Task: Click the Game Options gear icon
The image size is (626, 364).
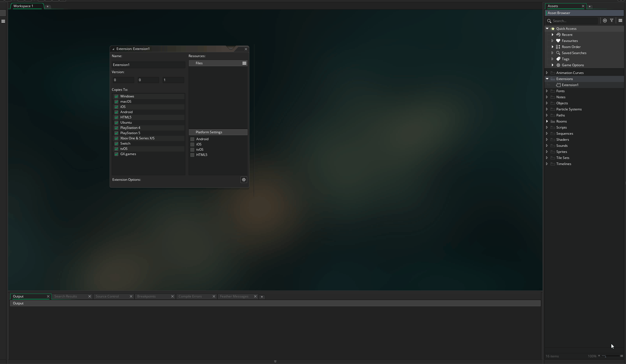Action: pos(558,65)
